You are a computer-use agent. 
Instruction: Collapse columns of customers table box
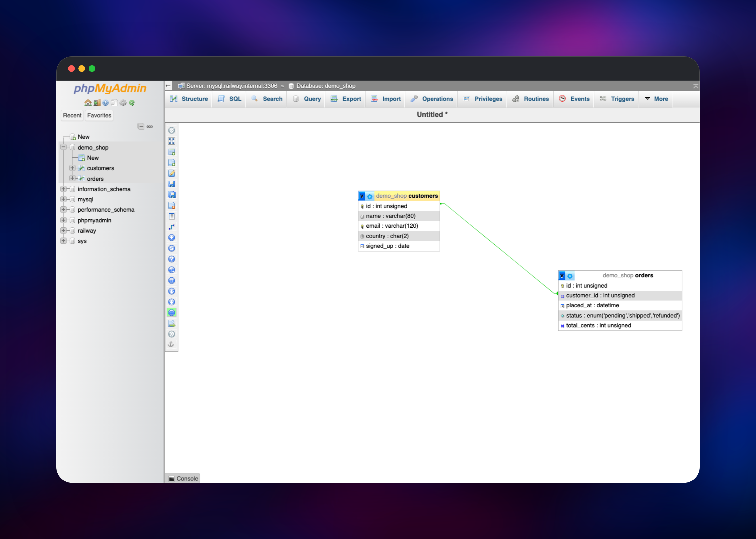(x=362, y=196)
